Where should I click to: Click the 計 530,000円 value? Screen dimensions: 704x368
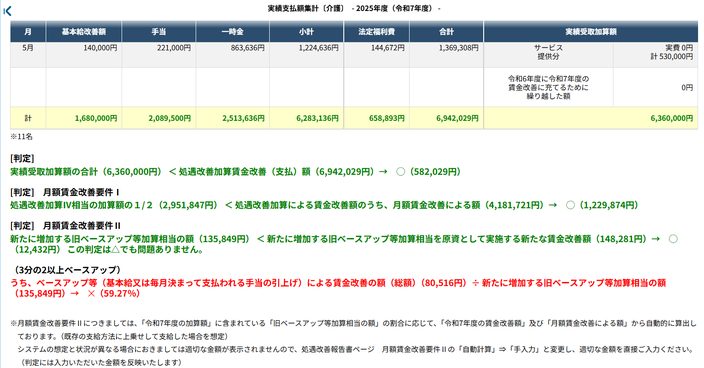[x=672, y=57]
